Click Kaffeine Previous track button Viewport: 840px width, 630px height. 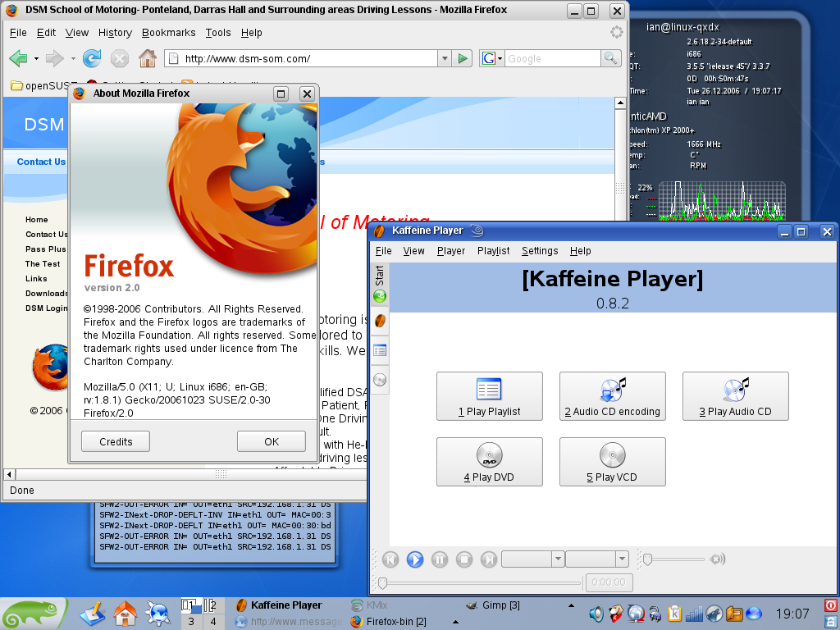tap(390, 559)
